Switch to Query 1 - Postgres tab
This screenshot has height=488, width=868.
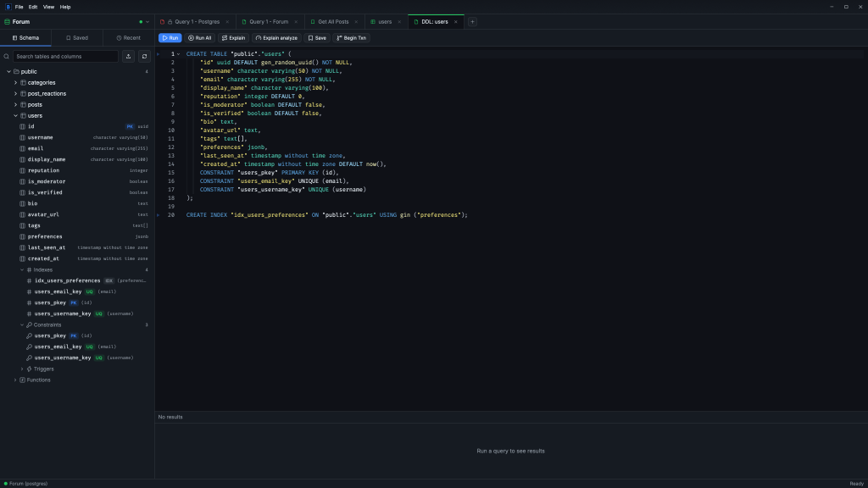point(194,22)
